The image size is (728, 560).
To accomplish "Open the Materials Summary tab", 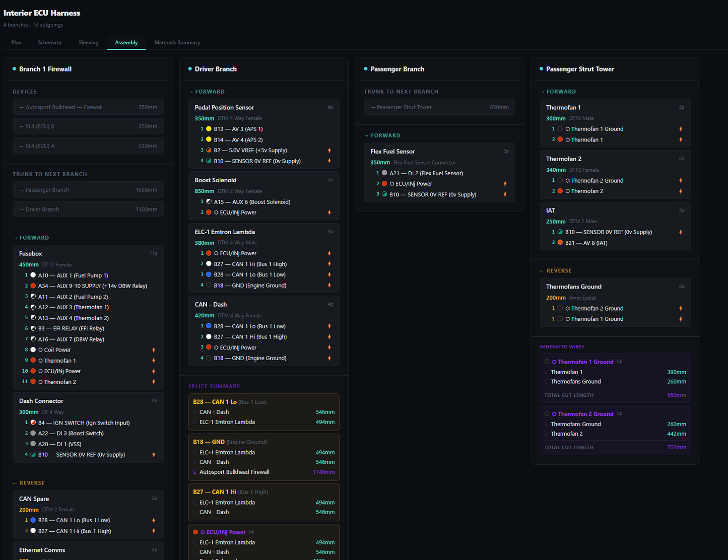I will (177, 42).
